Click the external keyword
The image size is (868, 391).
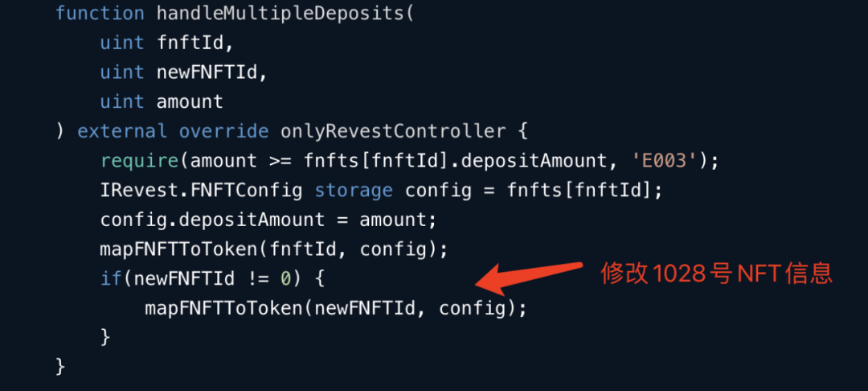(x=122, y=132)
